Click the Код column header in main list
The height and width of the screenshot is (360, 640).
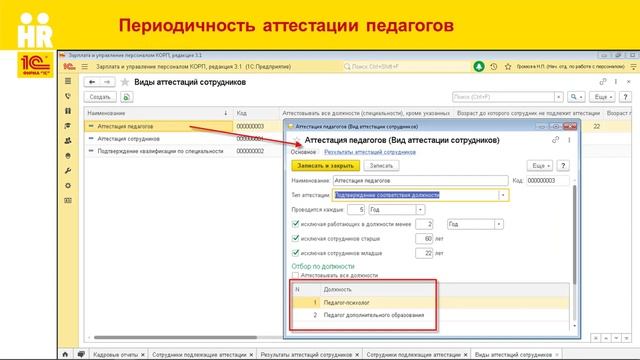tap(256, 113)
